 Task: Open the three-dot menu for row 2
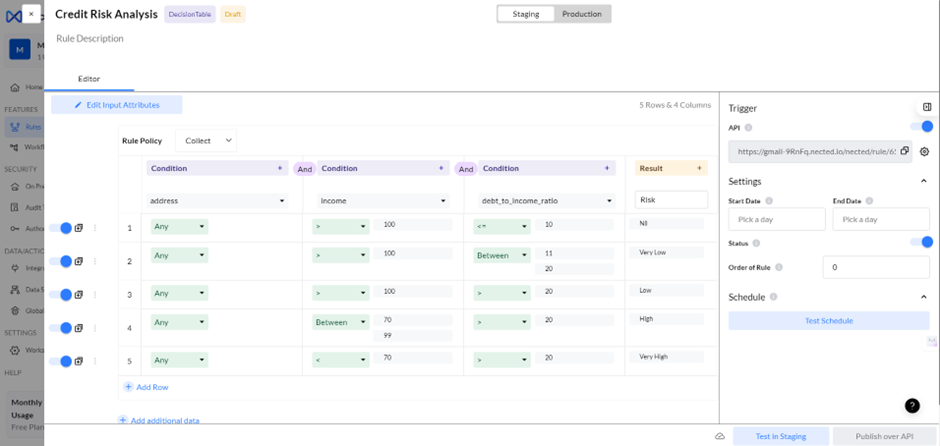tap(95, 261)
